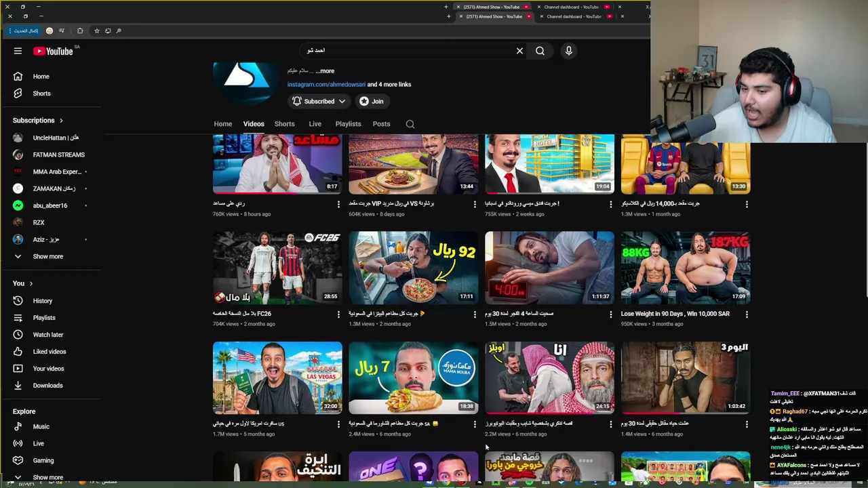The width and height of the screenshot is (868, 488).
Task: Click the Join membership button
Action: point(372,101)
